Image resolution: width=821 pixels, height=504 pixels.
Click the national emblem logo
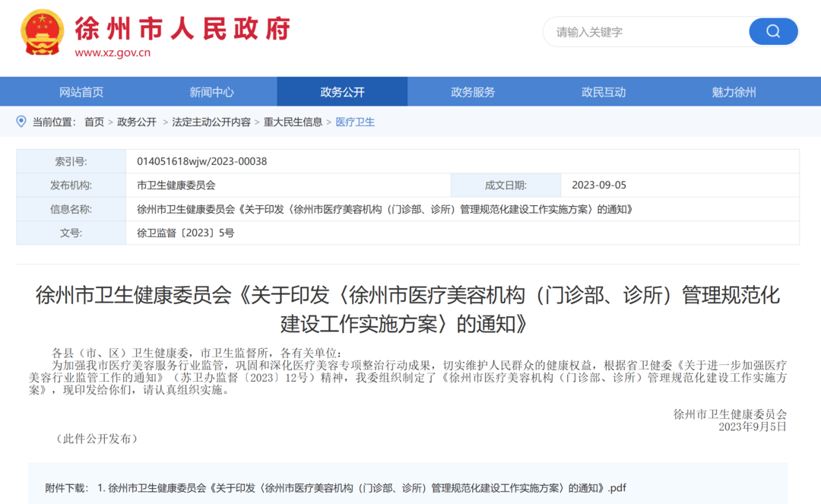(43, 33)
